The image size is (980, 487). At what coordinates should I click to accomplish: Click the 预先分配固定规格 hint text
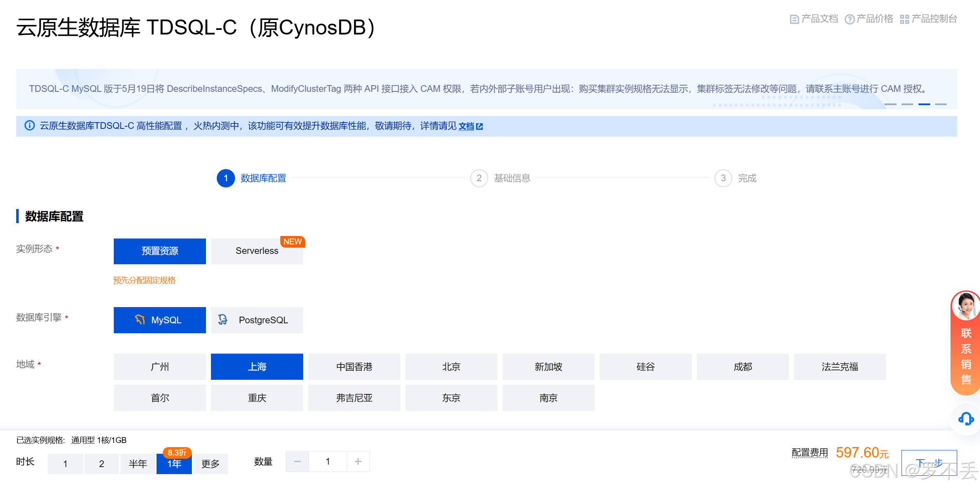(x=145, y=280)
